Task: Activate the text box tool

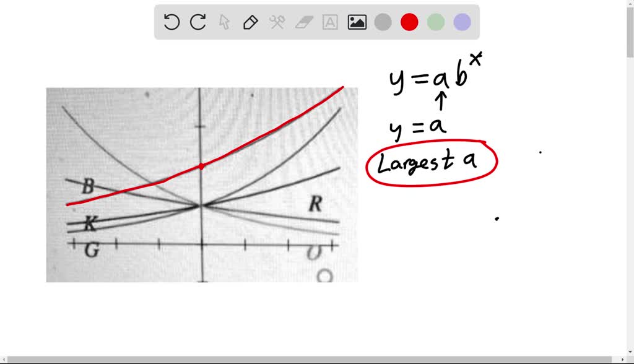Action: pyautogui.click(x=329, y=22)
